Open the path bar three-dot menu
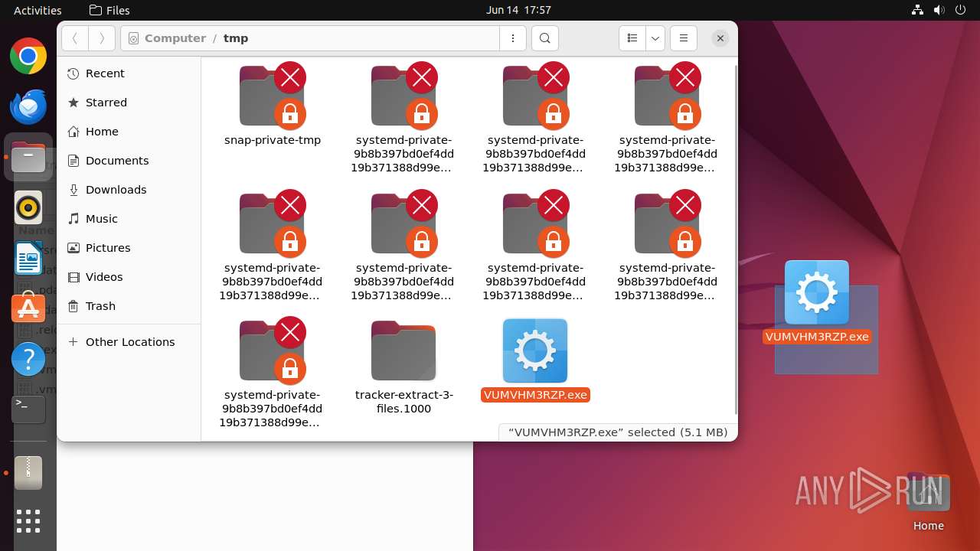980x551 pixels. coord(512,38)
